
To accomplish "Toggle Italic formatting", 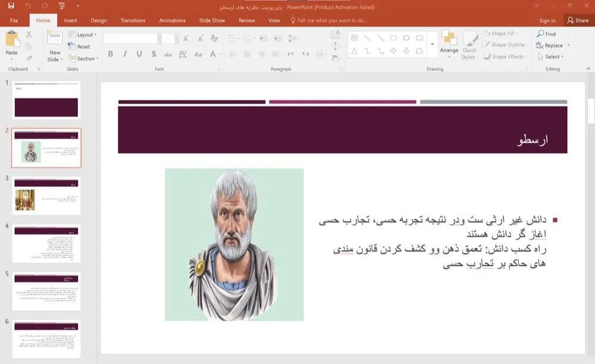I will pos(125,54).
